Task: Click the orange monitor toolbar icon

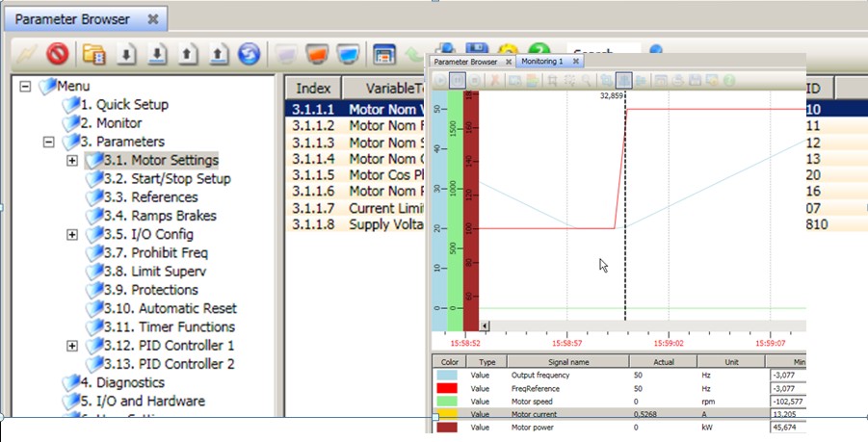Action: click(317, 54)
